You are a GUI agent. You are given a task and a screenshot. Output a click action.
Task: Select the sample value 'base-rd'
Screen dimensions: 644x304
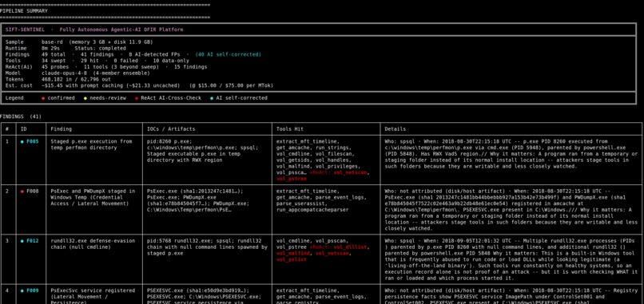click(x=54, y=41)
